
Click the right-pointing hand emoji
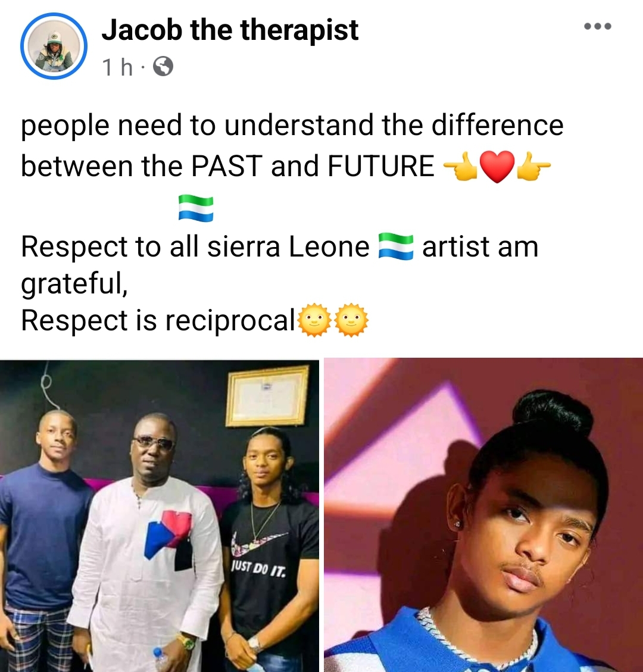click(x=533, y=166)
